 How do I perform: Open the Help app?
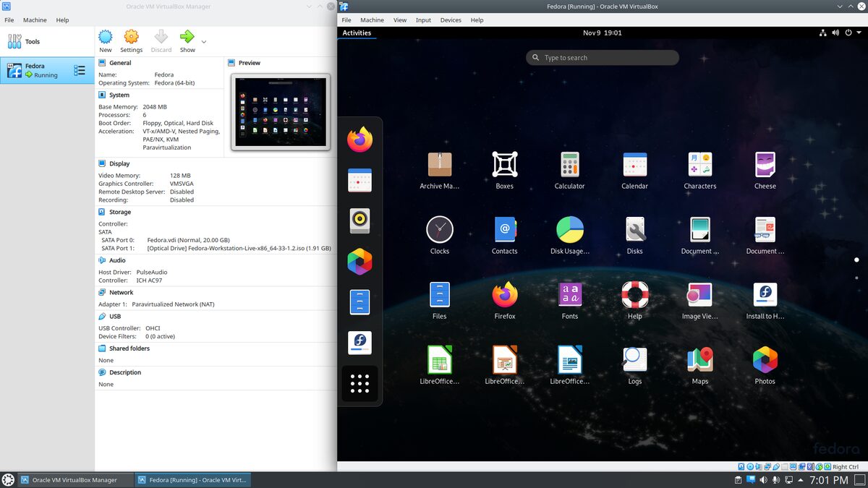(x=635, y=295)
